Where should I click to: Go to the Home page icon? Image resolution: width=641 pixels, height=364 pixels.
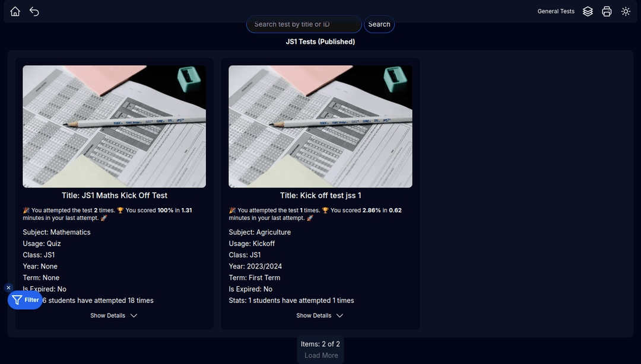tap(15, 11)
